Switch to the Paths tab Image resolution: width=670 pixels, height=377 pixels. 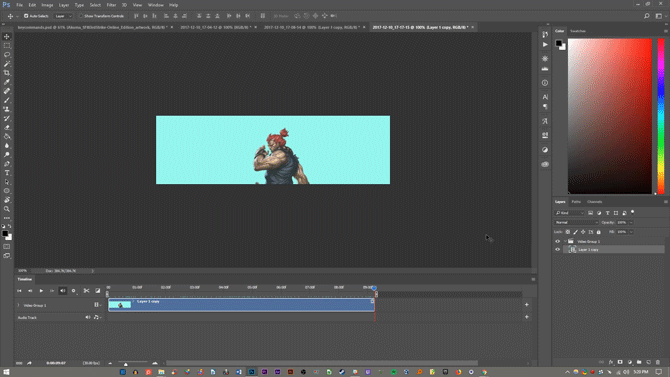[576, 202]
